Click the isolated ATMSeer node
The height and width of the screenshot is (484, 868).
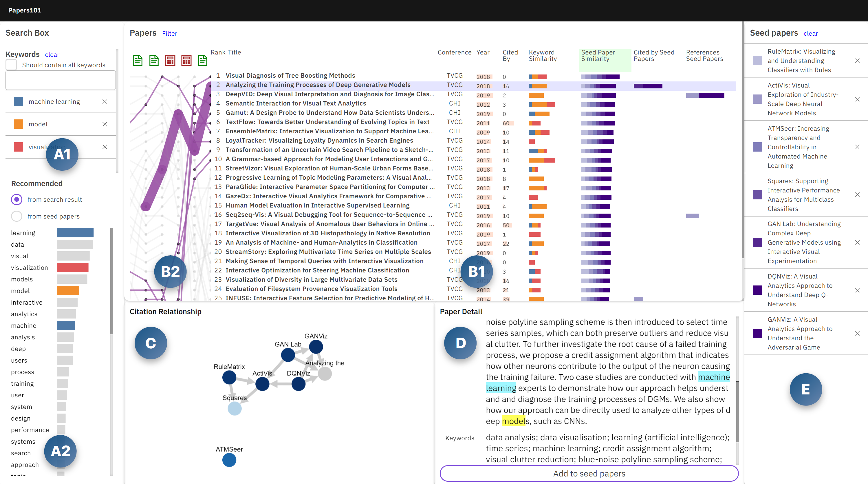click(229, 460)
